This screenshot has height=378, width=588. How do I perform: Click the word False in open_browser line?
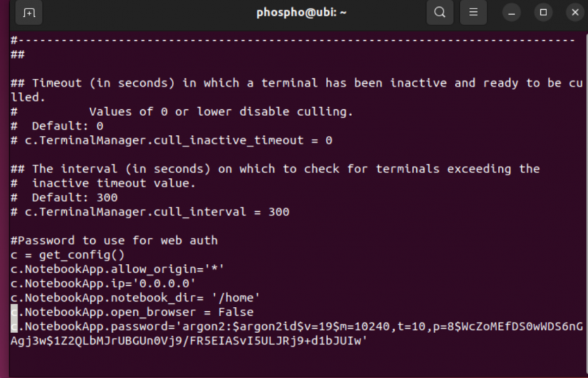pyautogui.click(x=236, y=312)
